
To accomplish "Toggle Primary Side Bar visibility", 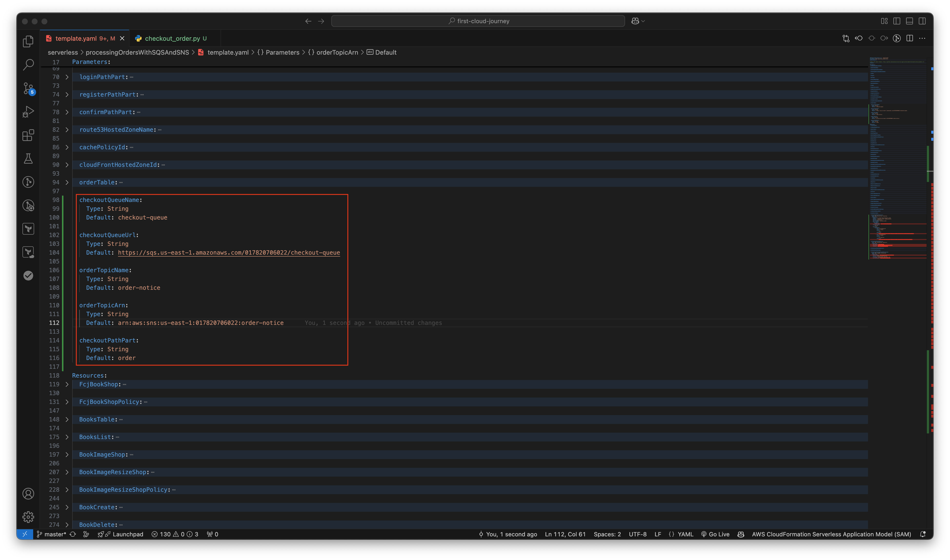I will 897,21.
